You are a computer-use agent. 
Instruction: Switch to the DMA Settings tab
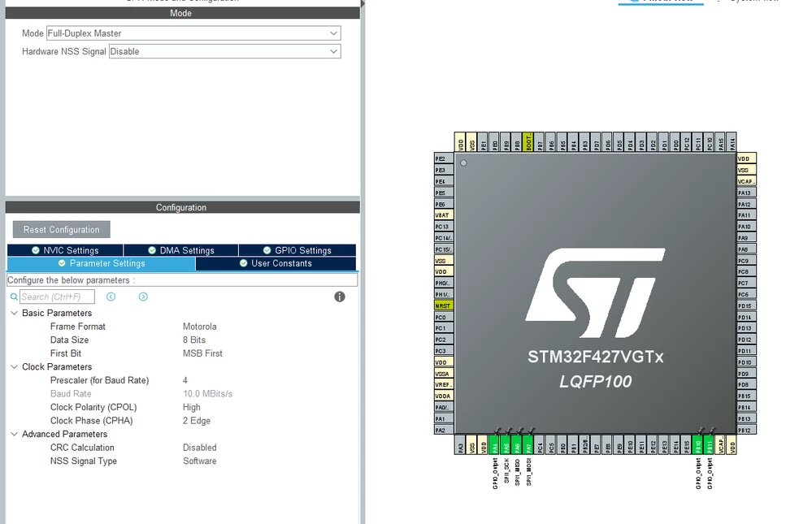pos(181,250)
